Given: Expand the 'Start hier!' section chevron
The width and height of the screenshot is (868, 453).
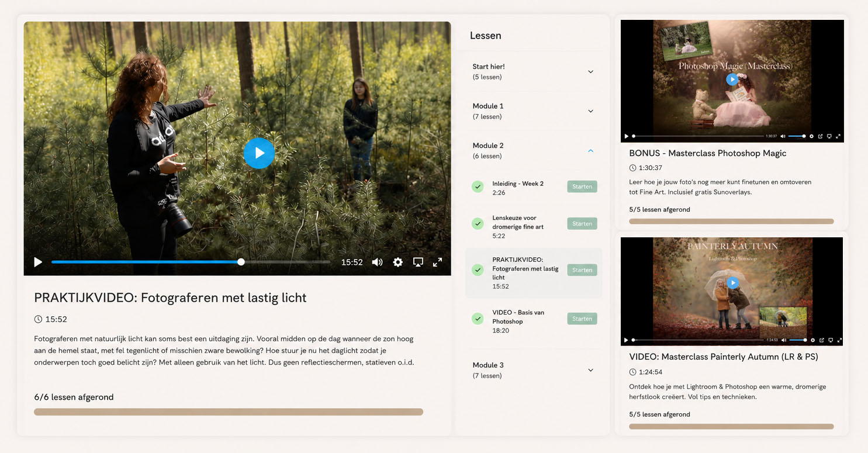Looking at the screenshot, I should (x=590, y=72).
